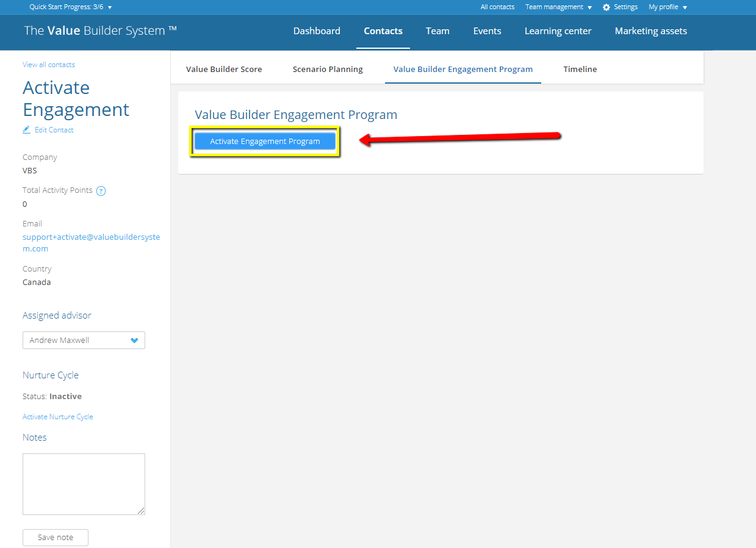Switch to the Scenario Planning tab

coord(328,69)
